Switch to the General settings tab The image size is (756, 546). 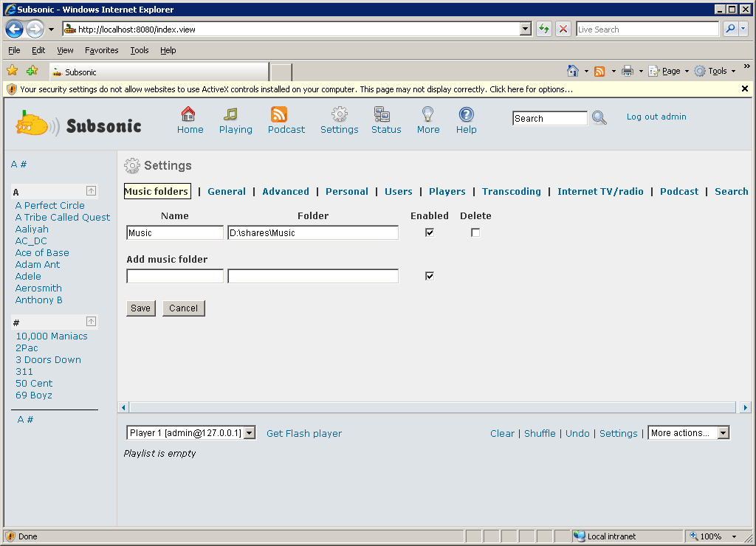click(227, 191)
